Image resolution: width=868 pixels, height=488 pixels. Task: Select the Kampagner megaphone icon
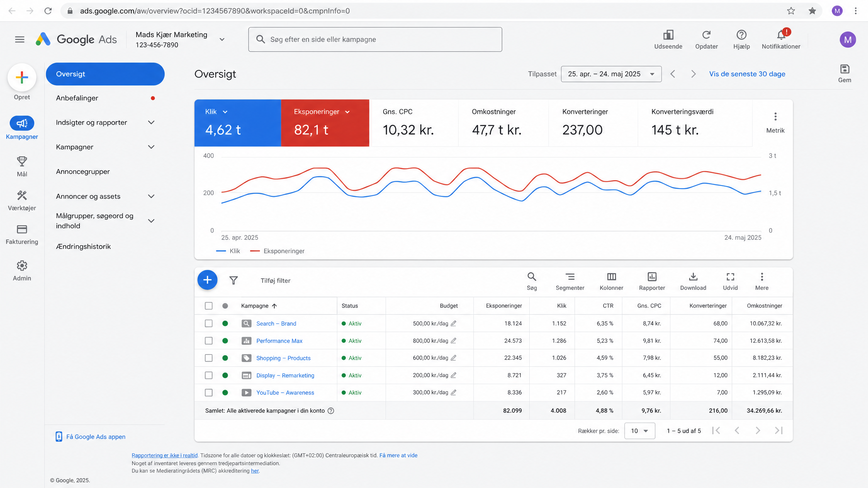[x=22, y=123]
